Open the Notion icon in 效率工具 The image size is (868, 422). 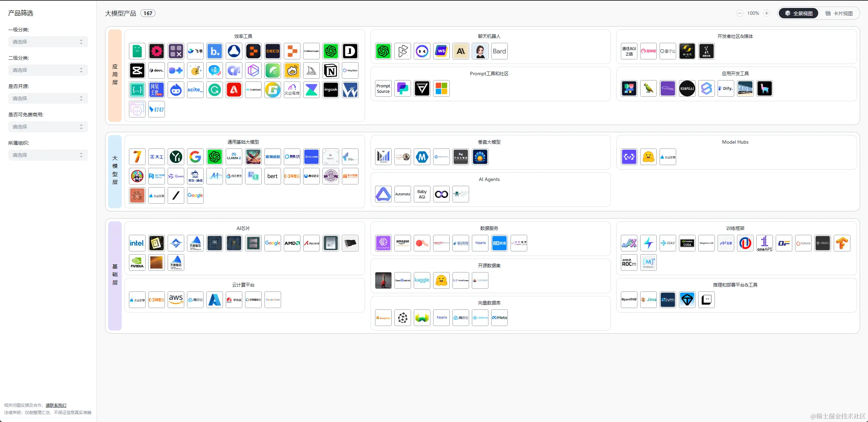click(x=330, y=71)
